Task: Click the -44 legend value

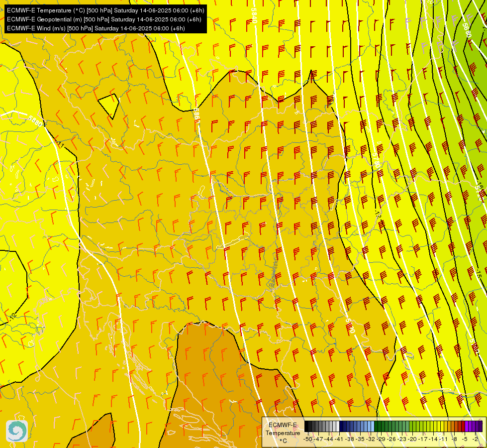Action: click(329, 439)
